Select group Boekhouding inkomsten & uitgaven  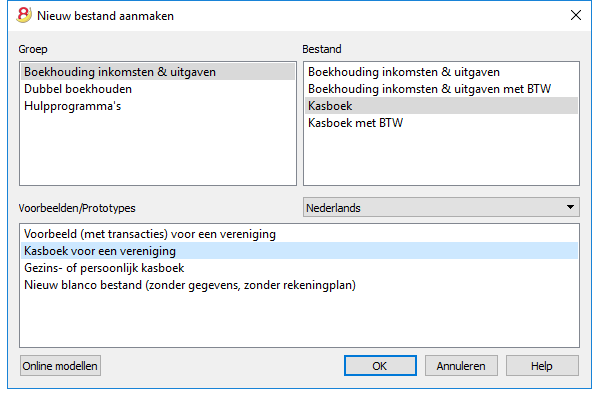tap(158, 72)
